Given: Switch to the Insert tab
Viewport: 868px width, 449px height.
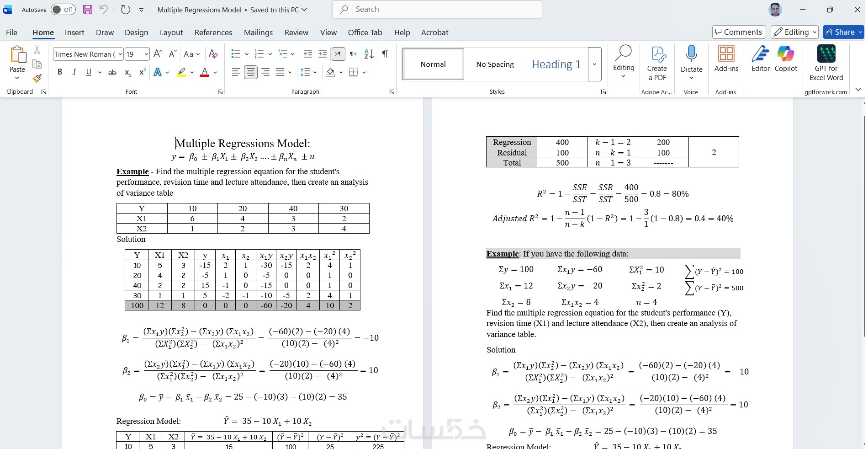Looking at the screenshot, I should 74,32.
